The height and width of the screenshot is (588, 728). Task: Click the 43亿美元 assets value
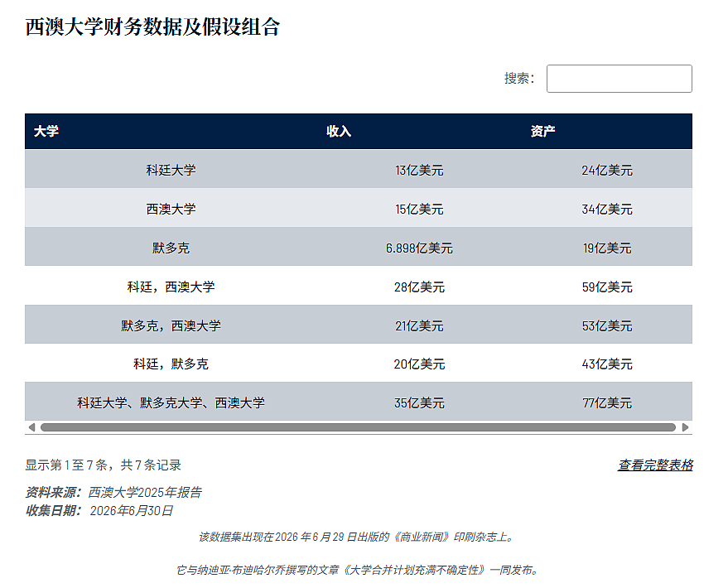point(607,364)
